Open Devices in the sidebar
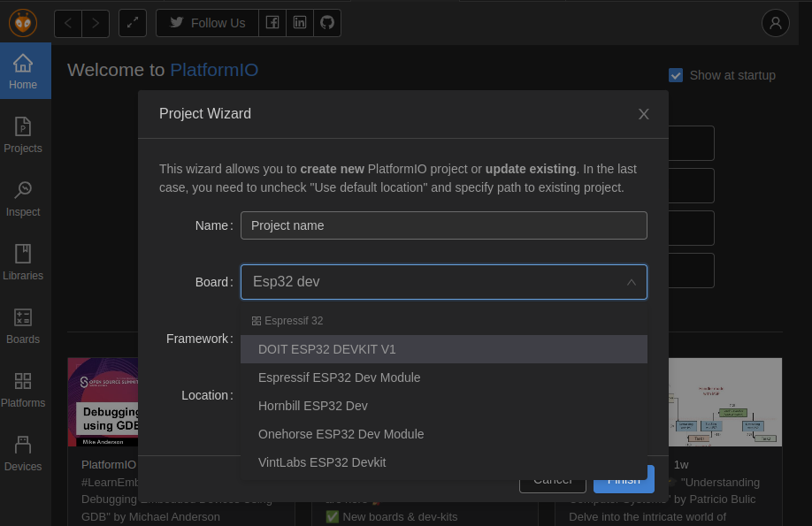812x526 pixels. (x=23, y=453)
